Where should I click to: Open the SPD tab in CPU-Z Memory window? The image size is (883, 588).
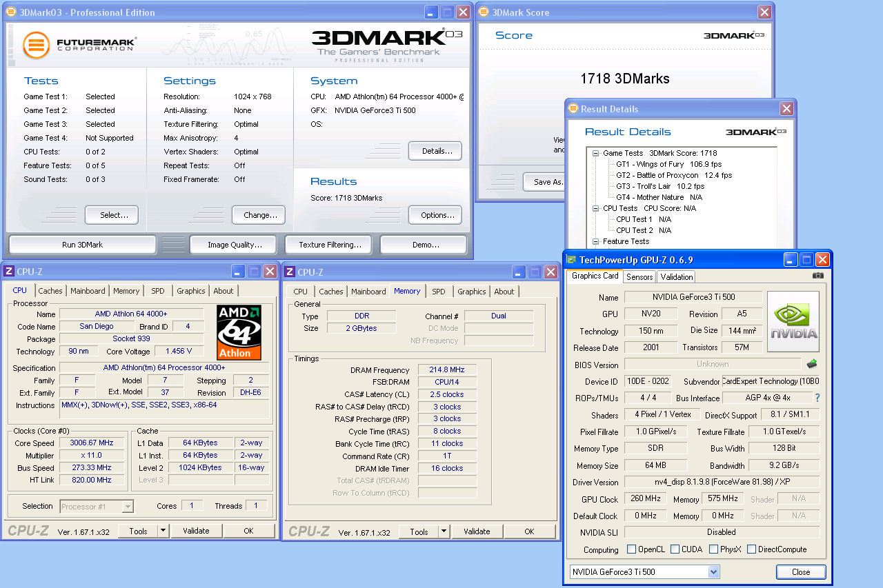click(439, 292)
